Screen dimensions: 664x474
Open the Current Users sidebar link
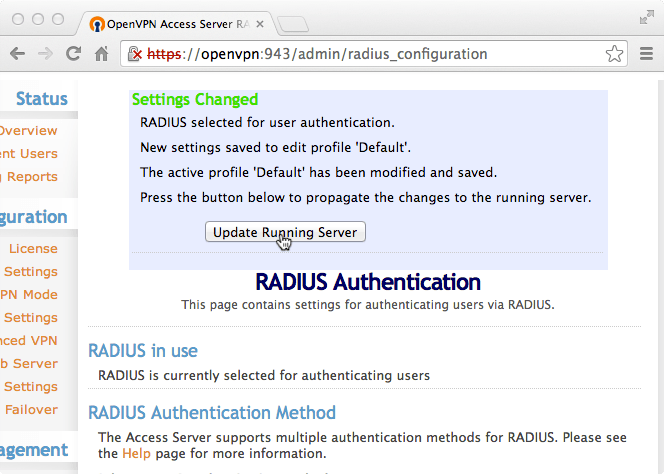(28, 153)
